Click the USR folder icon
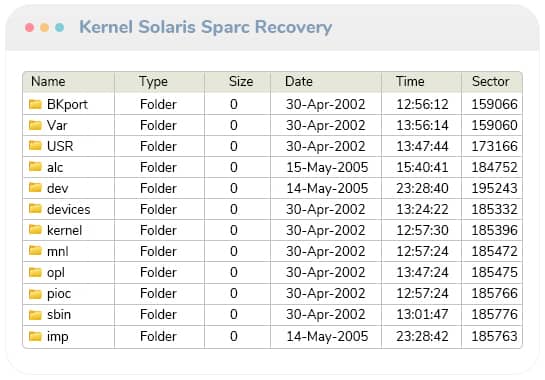The height and width of the screenshot is (380, 545). (35, 146)
